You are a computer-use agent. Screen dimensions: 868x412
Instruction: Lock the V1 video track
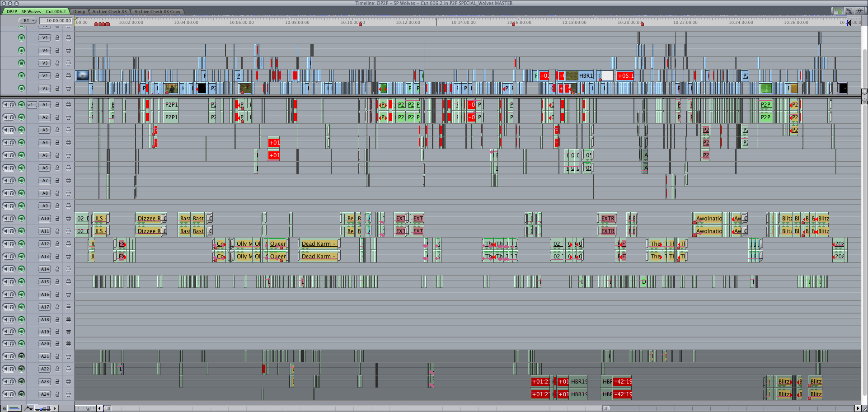coord(57,89)
